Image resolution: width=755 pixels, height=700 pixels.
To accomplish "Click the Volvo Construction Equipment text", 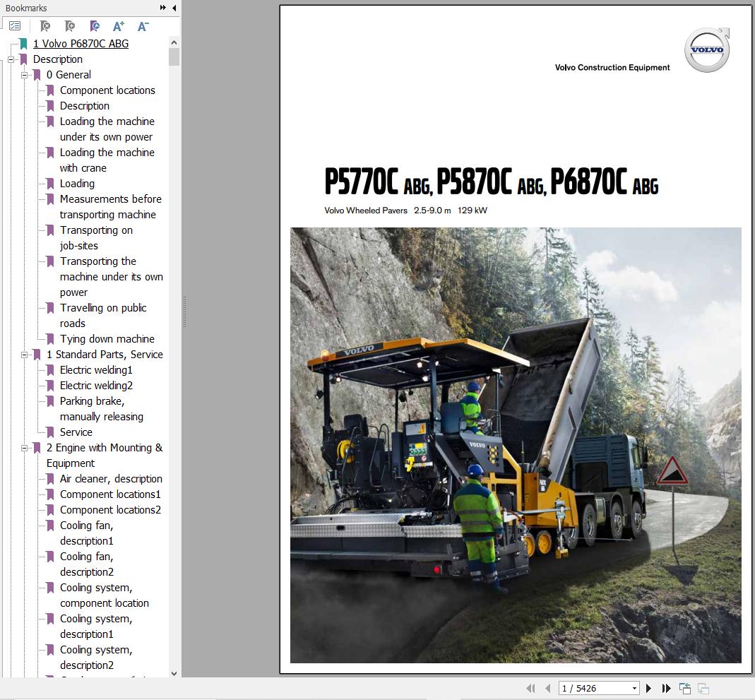I will point(612,67).
